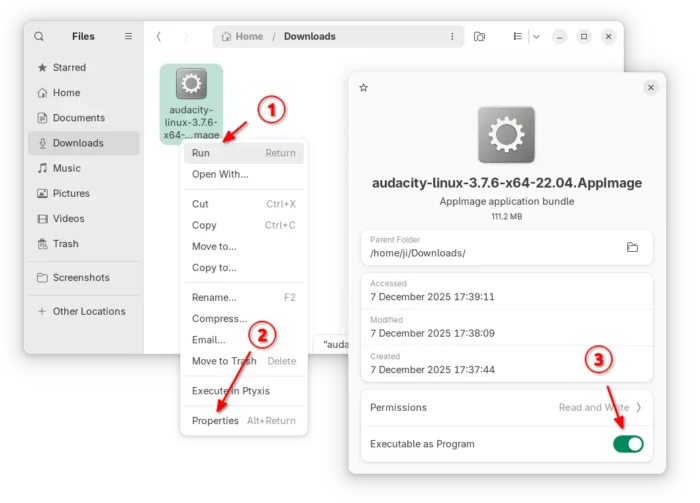This screenshot has width=700, height=503.
Task: Open the Files hamburger main menu
Action: pyautogui.click(x=128, y=36)
